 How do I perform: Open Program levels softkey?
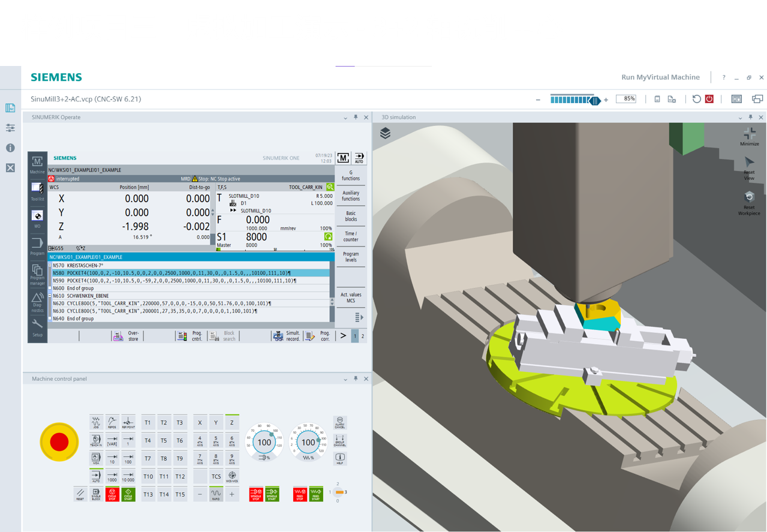click(351, 257)
